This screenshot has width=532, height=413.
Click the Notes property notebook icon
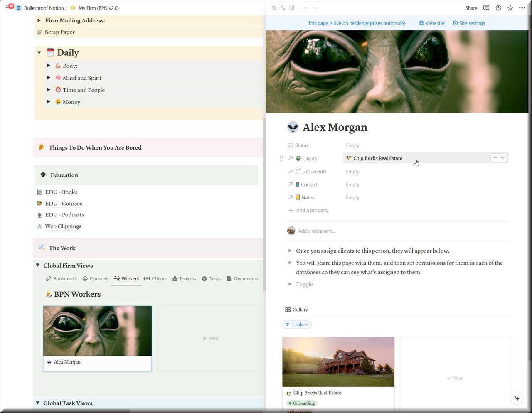(x=298, y=197)
